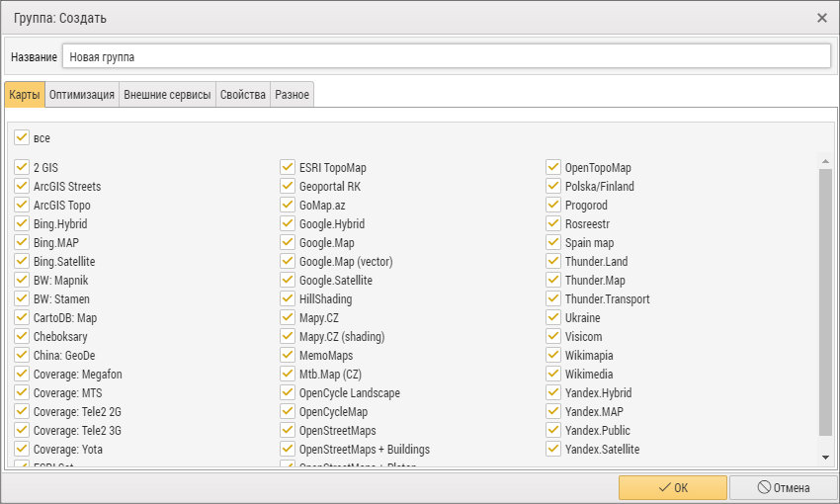This screenshot has width=840, height=504.
Task: Toggle BW: Stamen checkbox
Action: click(22, 298)
